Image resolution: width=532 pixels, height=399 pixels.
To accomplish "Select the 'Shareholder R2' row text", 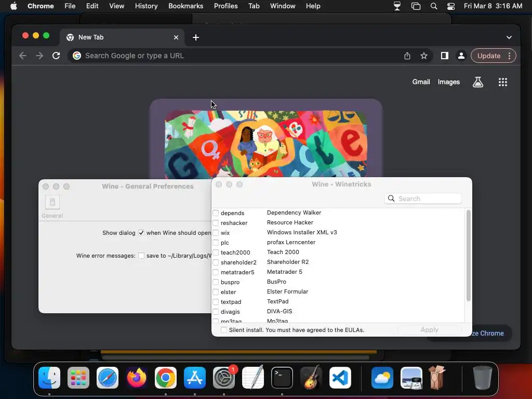I will (x=288, y=262).
